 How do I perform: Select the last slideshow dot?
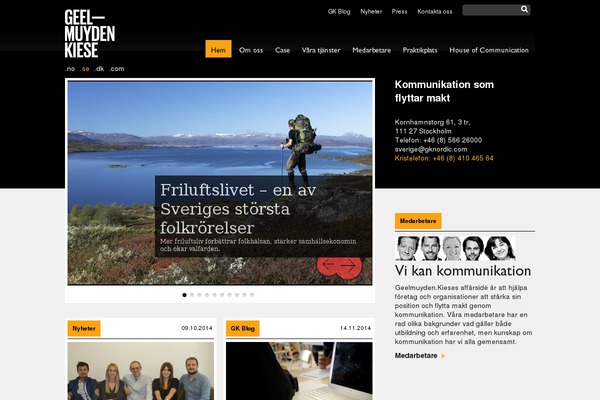pyautogui.click(x=252, y=295)
